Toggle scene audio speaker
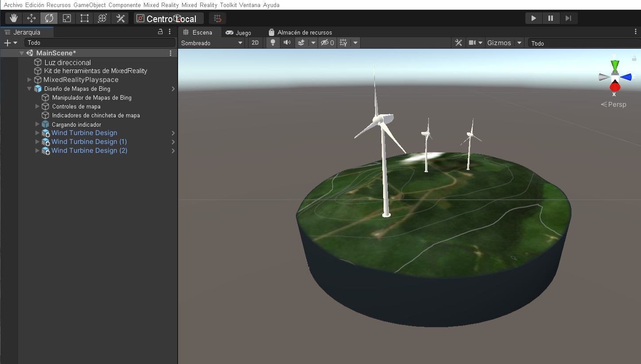Viewport: 641px width, 364px height. point(287,43)
